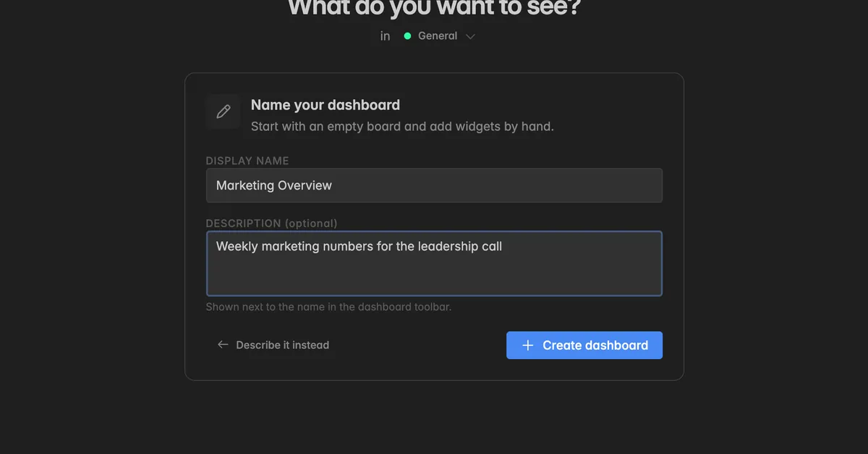This screenshot has height=454, width=868.
Task: Click the What do you want to see heading
Action: pos(434,9)
